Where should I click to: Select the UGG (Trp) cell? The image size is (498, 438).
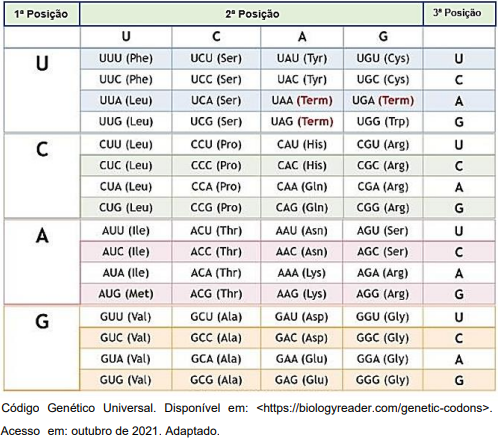pos(383,122)
